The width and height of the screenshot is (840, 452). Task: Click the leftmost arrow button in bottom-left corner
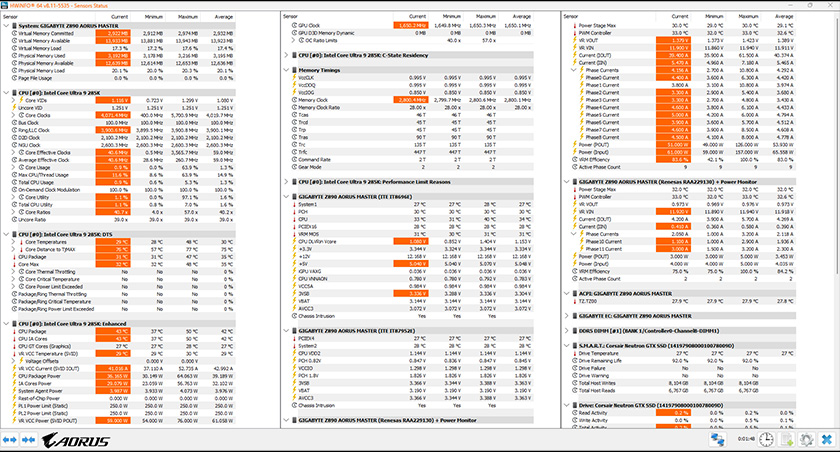pyautogui.click(x=9, y=439)
